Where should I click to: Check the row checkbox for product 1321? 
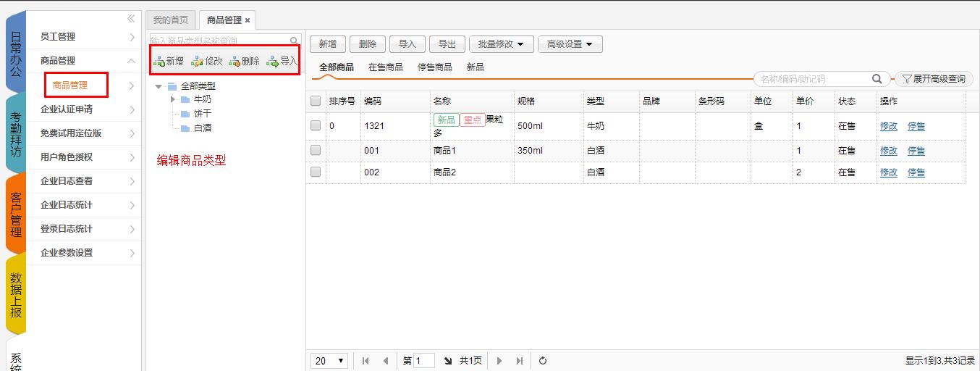click(x=316, y=125)
